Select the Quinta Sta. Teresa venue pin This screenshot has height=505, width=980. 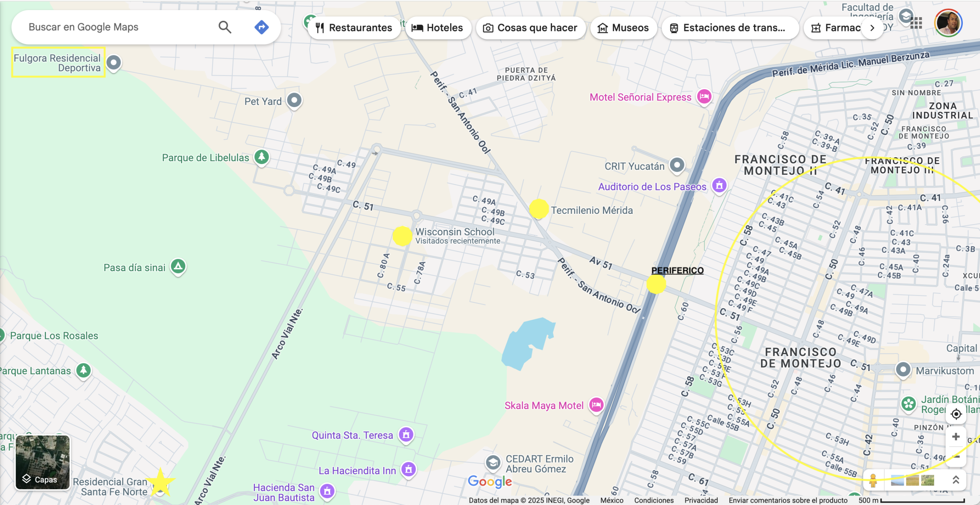[x=406, y=435]
